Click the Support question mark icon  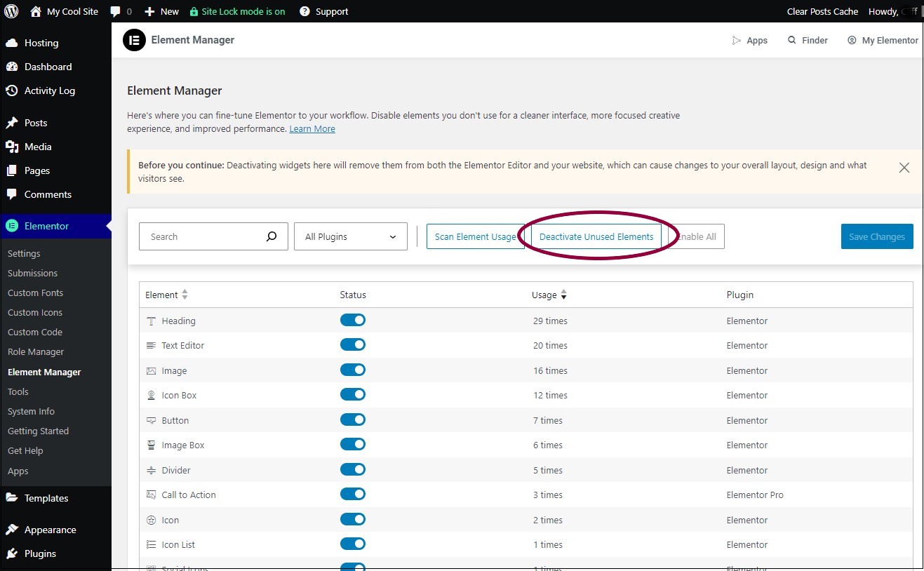(x=304, y=11)
